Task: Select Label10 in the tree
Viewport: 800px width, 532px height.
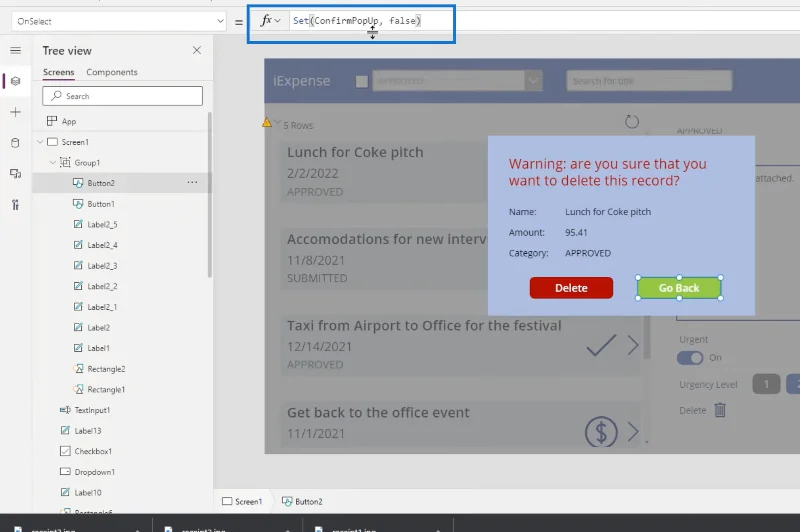Action: [x=88, y=492]
